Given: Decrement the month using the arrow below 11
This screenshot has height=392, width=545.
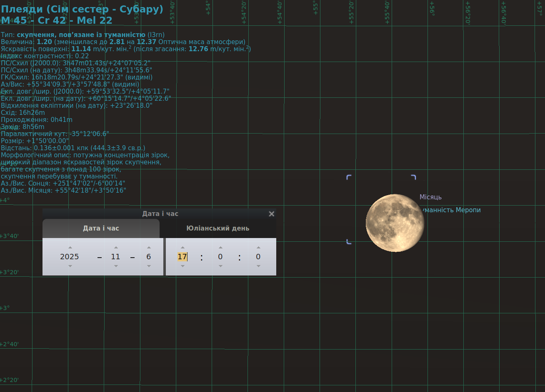Looking at the screenshot, I should tap(116, 266).
